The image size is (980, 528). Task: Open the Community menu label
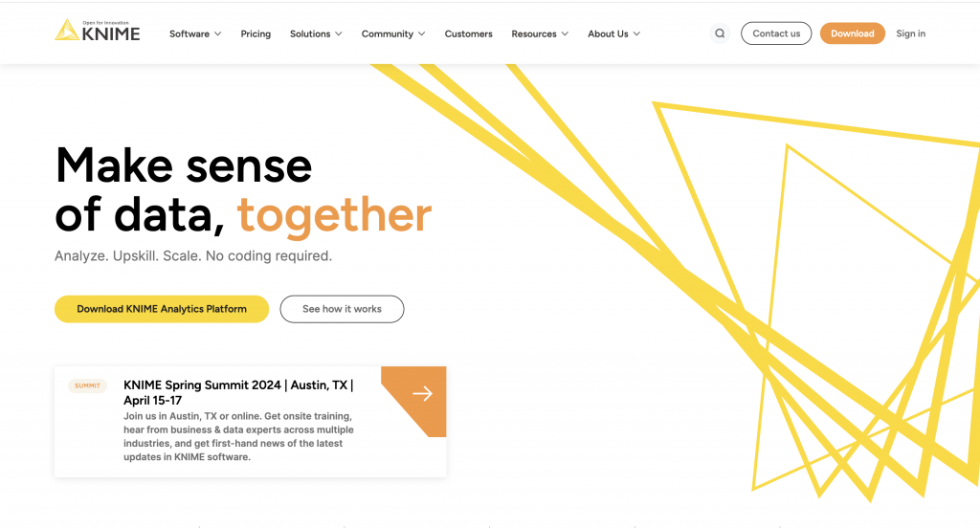click(x=388, y=33)
